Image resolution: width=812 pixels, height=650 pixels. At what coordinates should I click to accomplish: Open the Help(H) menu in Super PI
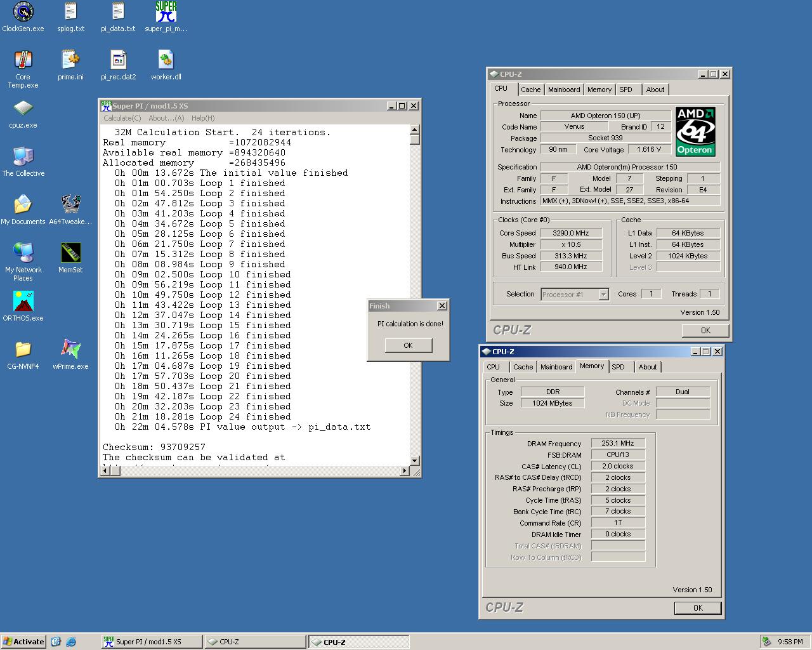203,118
